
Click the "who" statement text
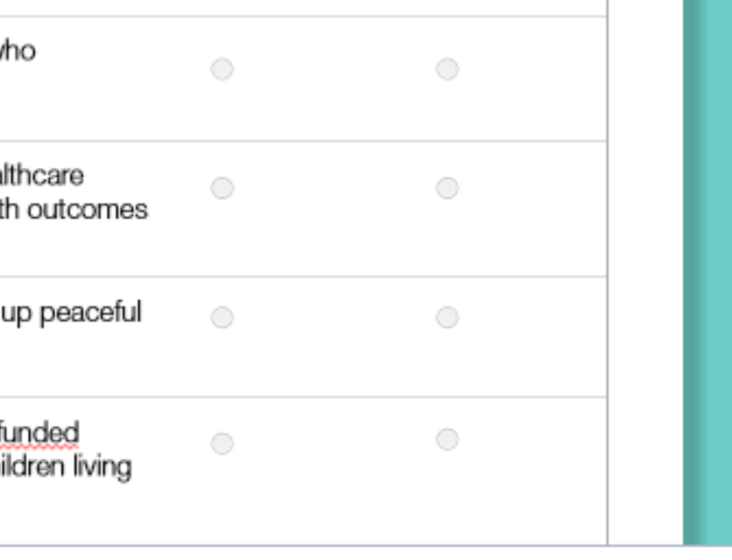[x=18, y=52]
